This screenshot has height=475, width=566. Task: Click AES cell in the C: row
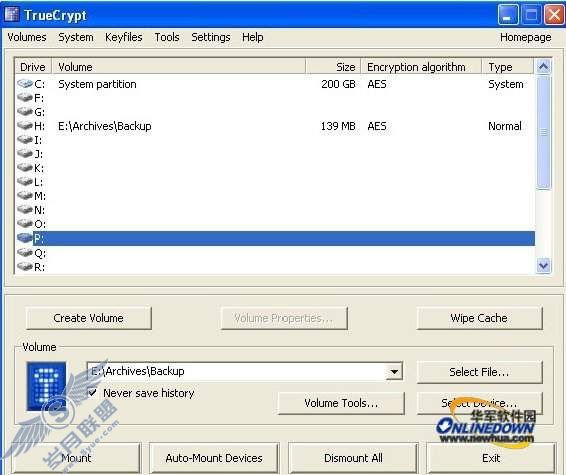coord(377,84)
